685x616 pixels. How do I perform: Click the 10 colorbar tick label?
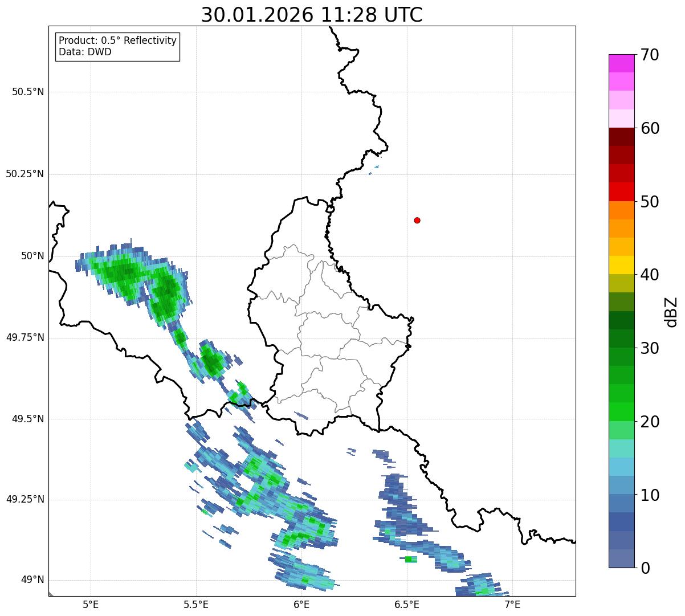[650, 495]
